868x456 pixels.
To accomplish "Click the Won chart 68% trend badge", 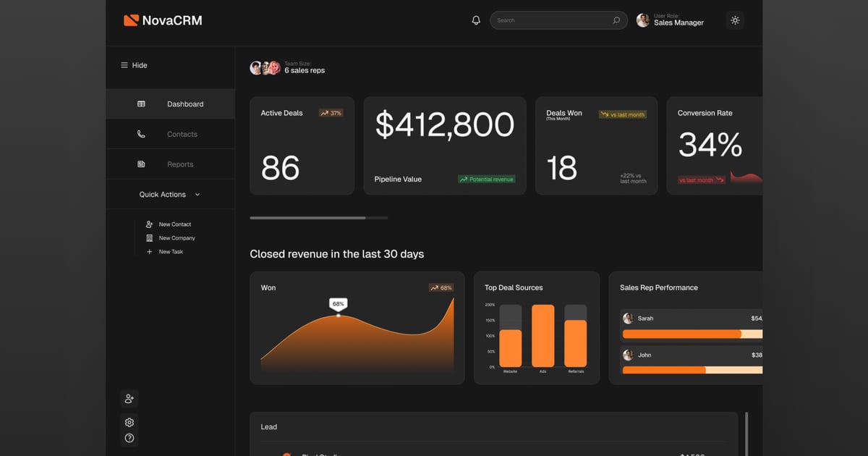I will pos(441,287).
